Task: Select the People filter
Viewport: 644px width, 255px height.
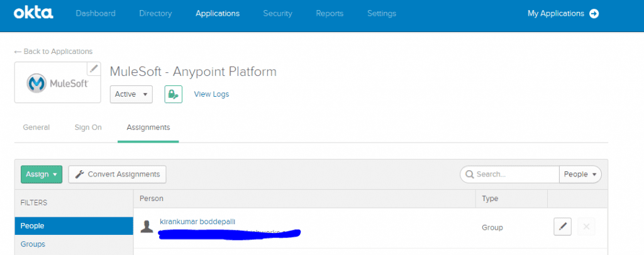Action: 74,226
